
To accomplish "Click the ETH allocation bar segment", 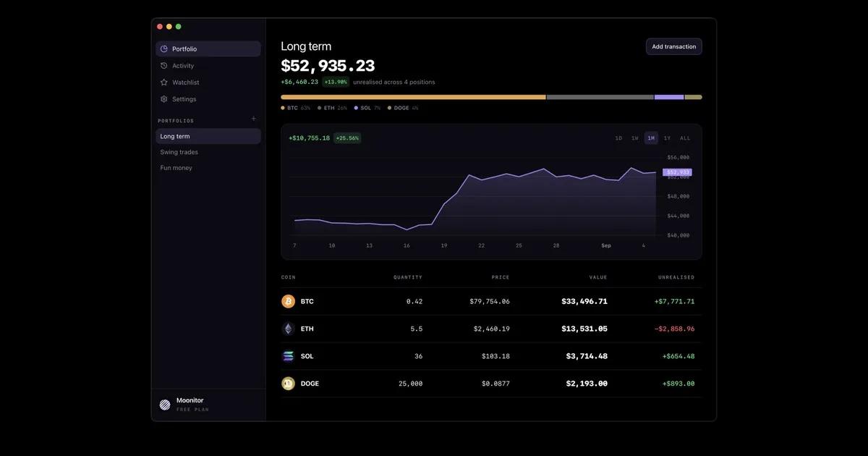I will click(x=600, y=97).
